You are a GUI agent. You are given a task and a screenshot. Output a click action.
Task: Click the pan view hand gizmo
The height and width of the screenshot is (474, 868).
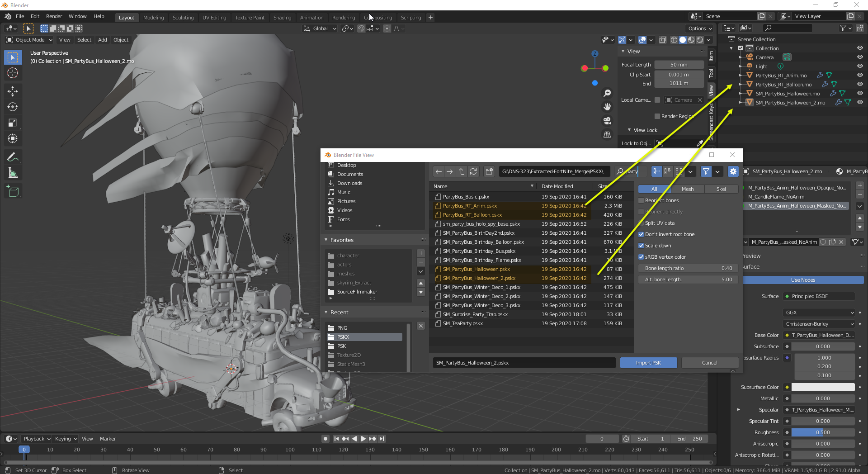607,107
